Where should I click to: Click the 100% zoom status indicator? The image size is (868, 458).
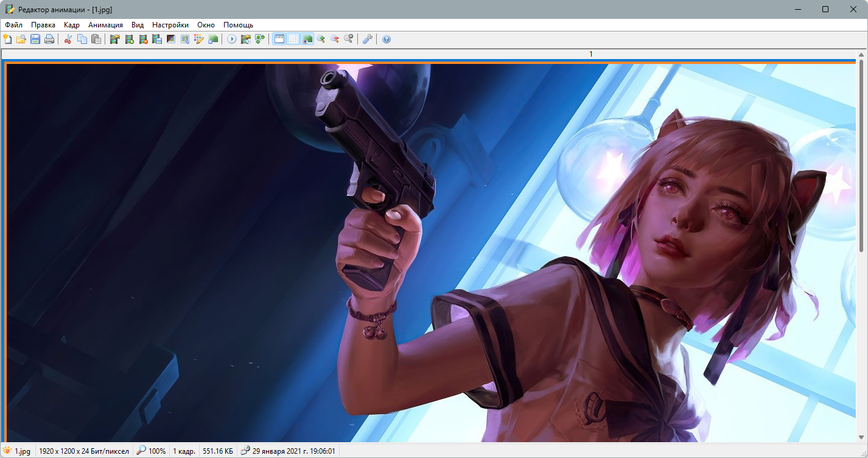(151, 451)
